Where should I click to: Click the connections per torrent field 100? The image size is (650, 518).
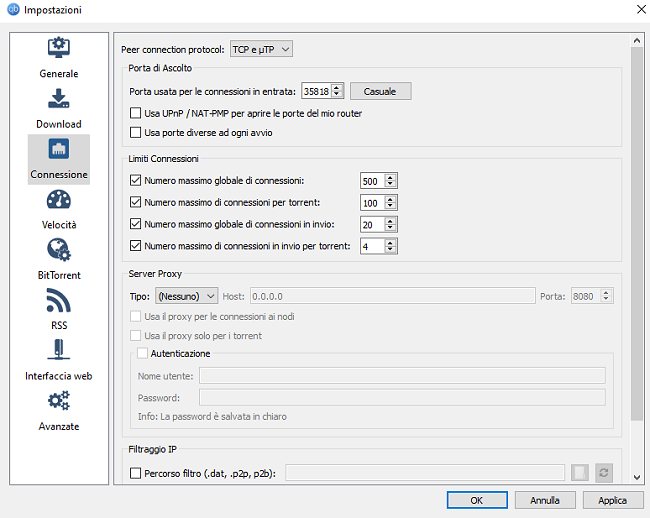tap(372, 203)
